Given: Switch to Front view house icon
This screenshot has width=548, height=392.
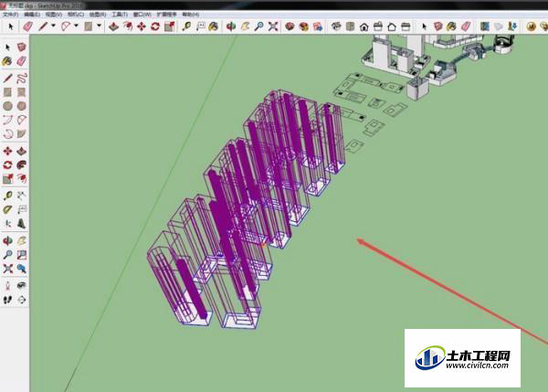Looking at the screenshot, I should coord(364,26).
